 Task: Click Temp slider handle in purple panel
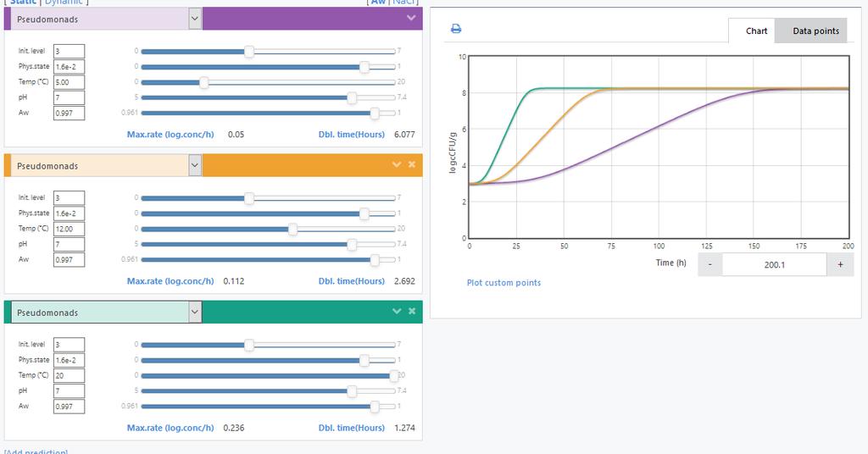203,82
